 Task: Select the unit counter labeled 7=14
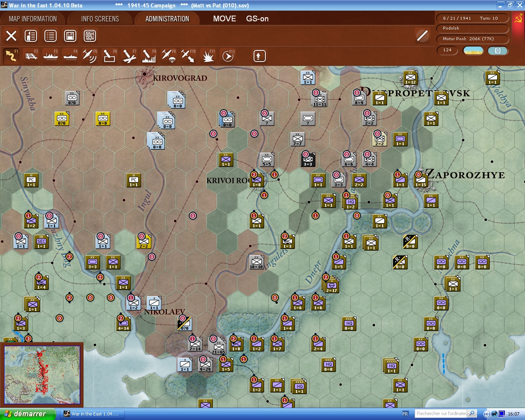[x=195, y=344]
